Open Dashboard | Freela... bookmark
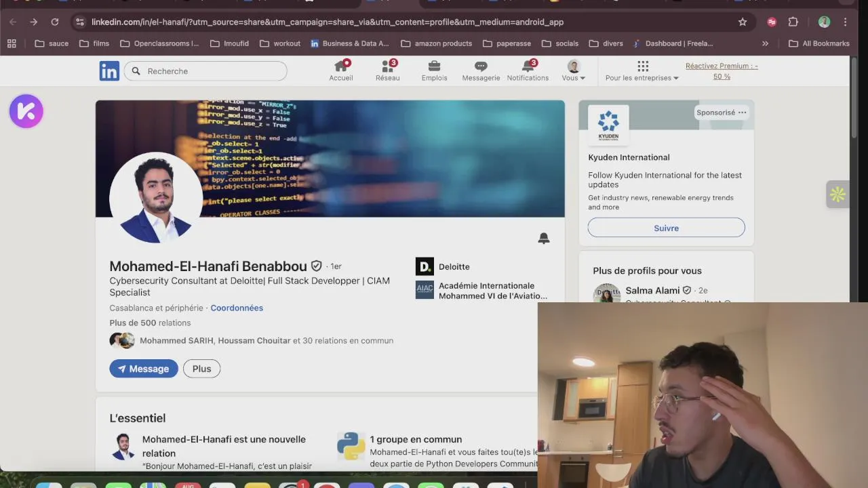 click(673, 43)
